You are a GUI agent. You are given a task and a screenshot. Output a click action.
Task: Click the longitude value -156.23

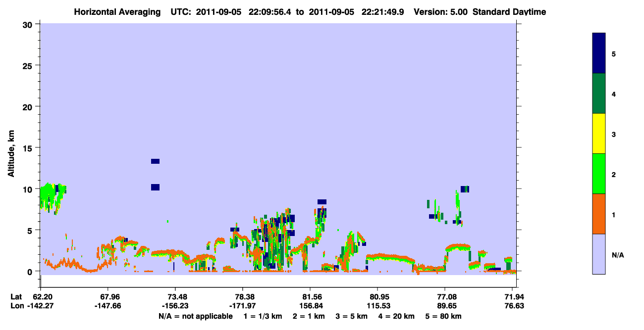pyautogui.click(x=175, y=306)
